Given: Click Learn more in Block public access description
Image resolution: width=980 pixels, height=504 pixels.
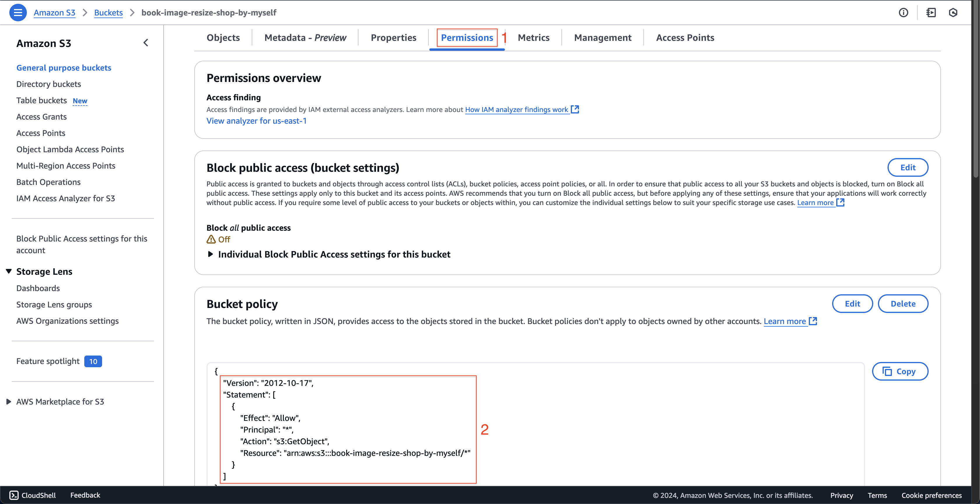Looking at the screenshot, I should click(815, 203).
